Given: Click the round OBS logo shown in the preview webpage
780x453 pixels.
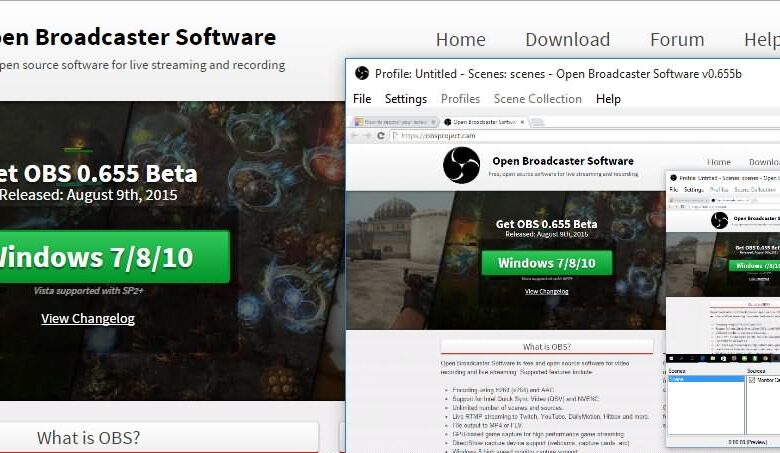Looking at the screenshot, I should click(x=462, y=165).
